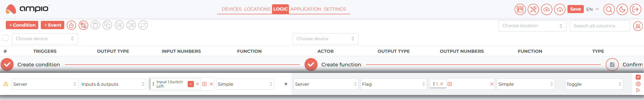The image size is (644, 100).
Task: Click into Search all columns field
Action: pyautogui.click(x=600, y=26)
